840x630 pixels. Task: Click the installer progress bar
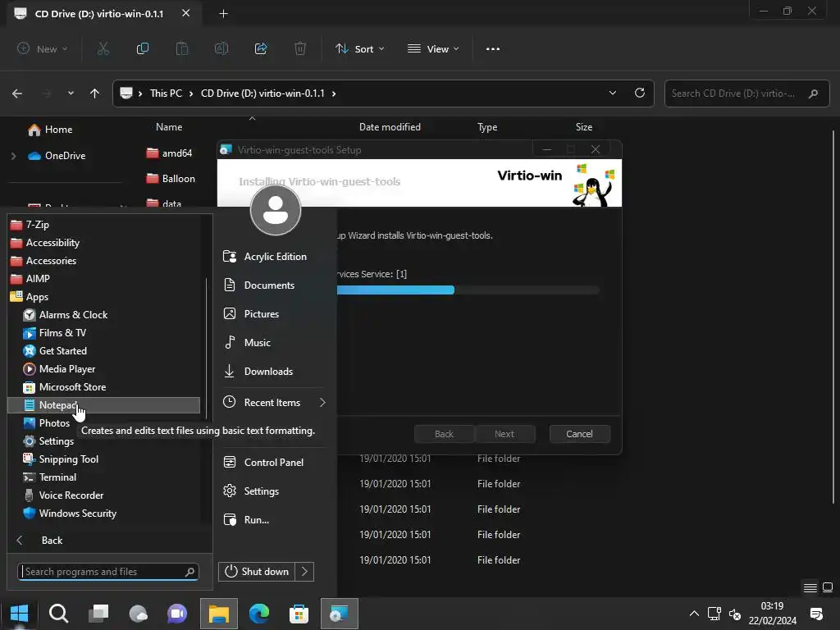point(467,290)
